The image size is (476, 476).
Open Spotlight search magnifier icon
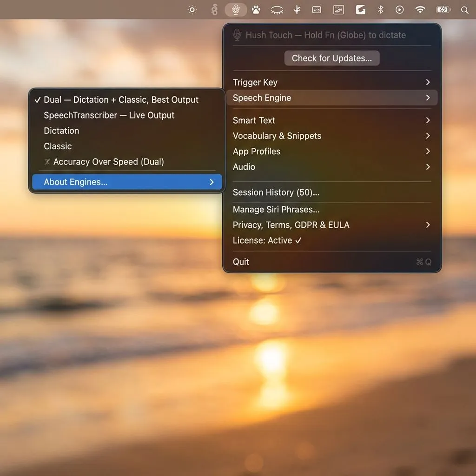[x=464, y=10]
